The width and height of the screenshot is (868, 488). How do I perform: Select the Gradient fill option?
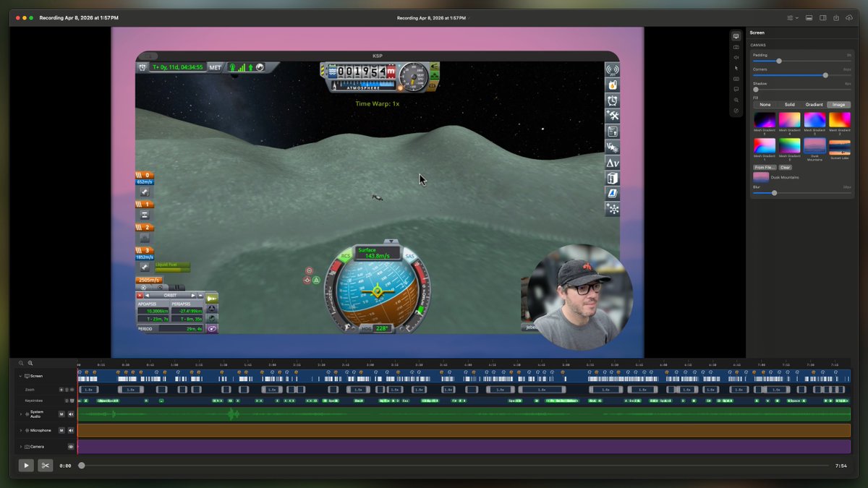(814, 105)
